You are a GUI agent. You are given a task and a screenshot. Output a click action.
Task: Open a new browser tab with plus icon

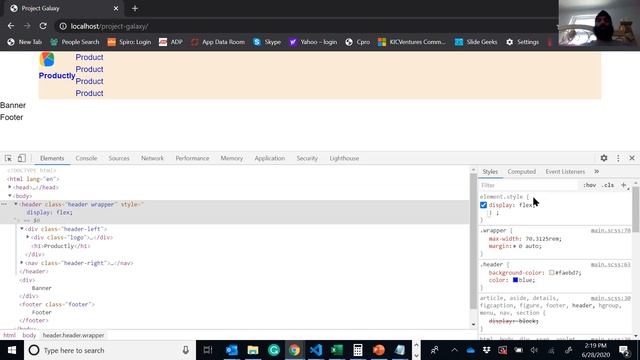(135, 8)
